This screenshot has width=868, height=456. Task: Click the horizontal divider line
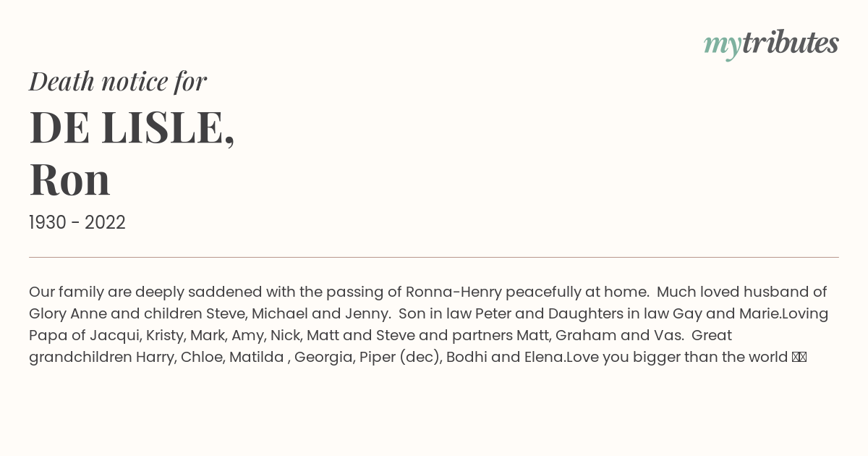(434, 257)
